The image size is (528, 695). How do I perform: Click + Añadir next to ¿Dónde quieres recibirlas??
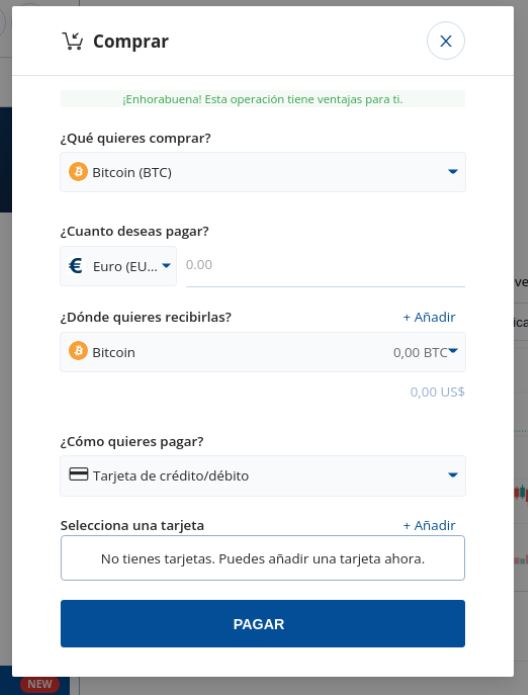click(x=429, y=317)
